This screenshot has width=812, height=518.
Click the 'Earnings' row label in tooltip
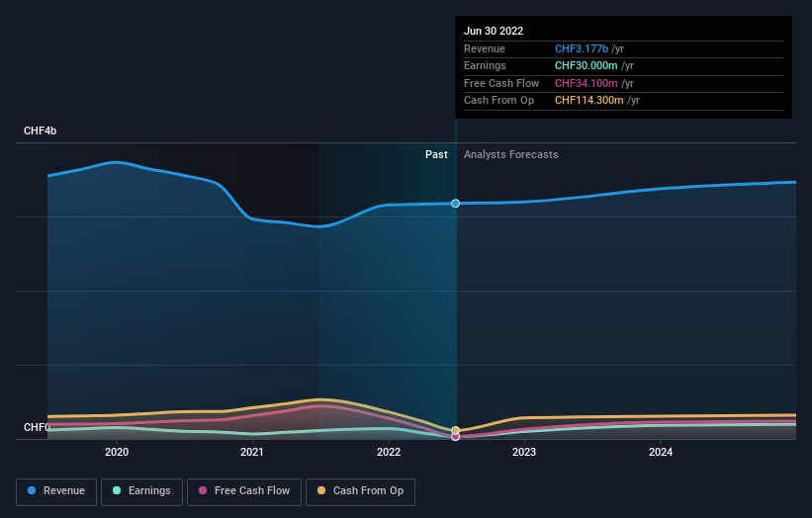click(485, 65)
